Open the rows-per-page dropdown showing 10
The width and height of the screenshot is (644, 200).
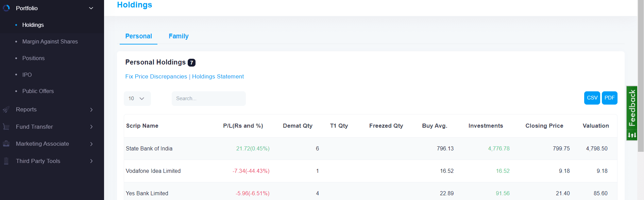coord(137,98)
